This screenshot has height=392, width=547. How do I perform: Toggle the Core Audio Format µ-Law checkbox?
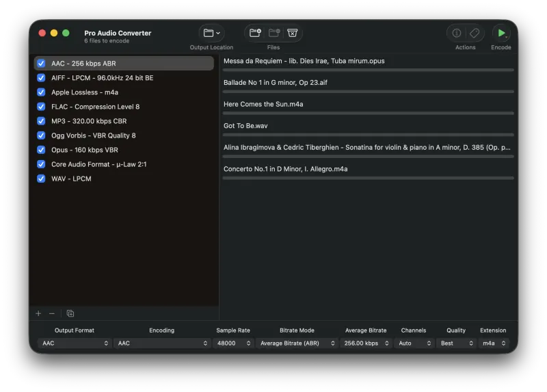(41, 164)
